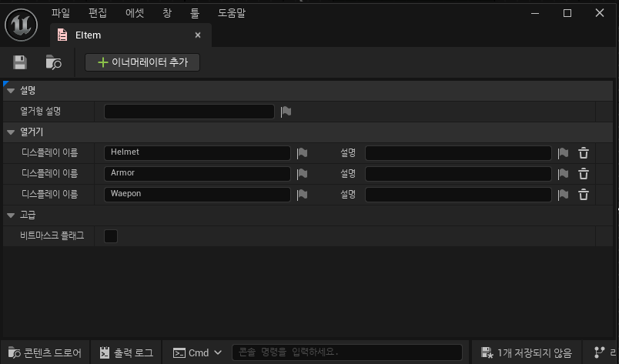
Task: Open the 출력 로그 button
Action: [x=126, y=352]
